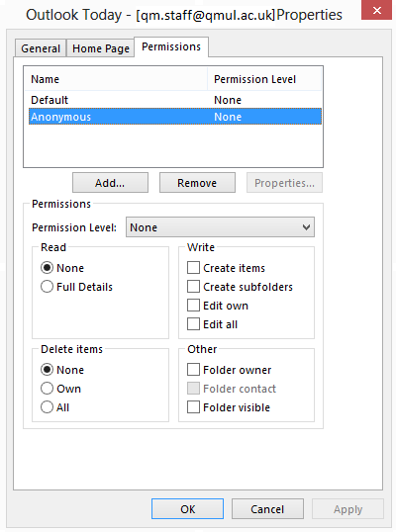Select the Permissions tab

pyautogui.click(x=171, y=46)
